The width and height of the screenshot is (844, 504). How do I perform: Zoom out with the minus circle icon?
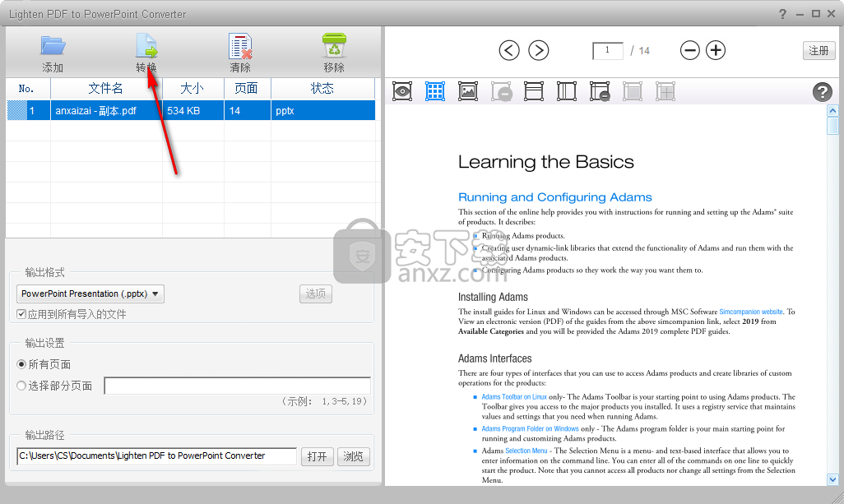(x=689, y=50)
